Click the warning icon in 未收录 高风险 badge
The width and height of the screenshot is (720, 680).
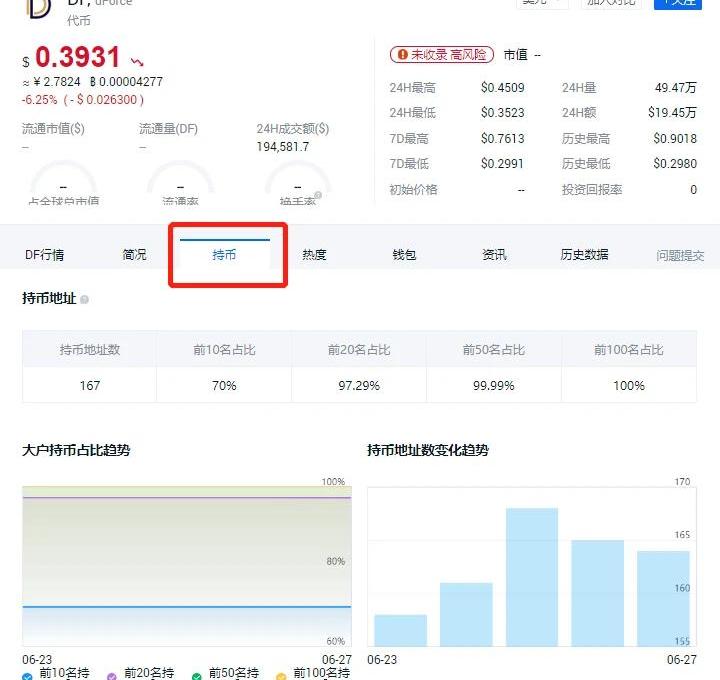[402, 55]
